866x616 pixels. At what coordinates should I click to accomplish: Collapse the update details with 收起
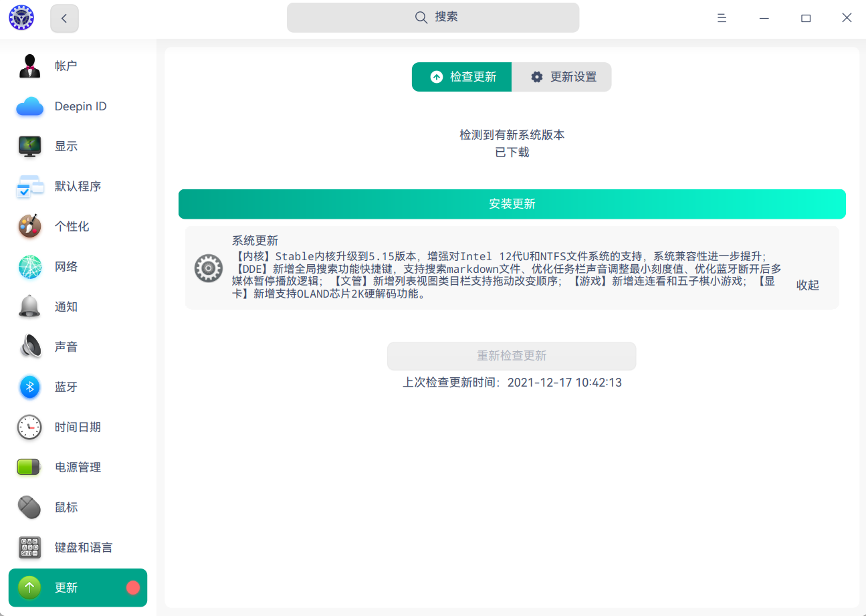[x=807, y=285]
